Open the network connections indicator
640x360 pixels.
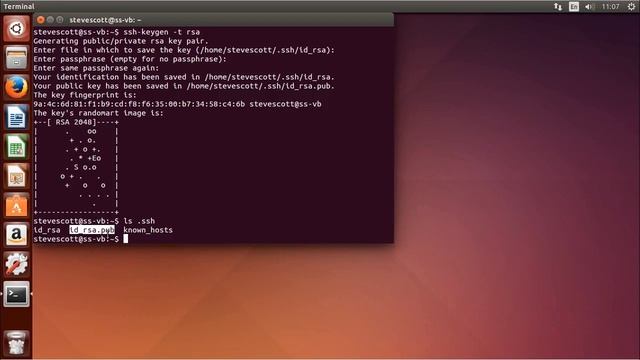pos(558,7)
